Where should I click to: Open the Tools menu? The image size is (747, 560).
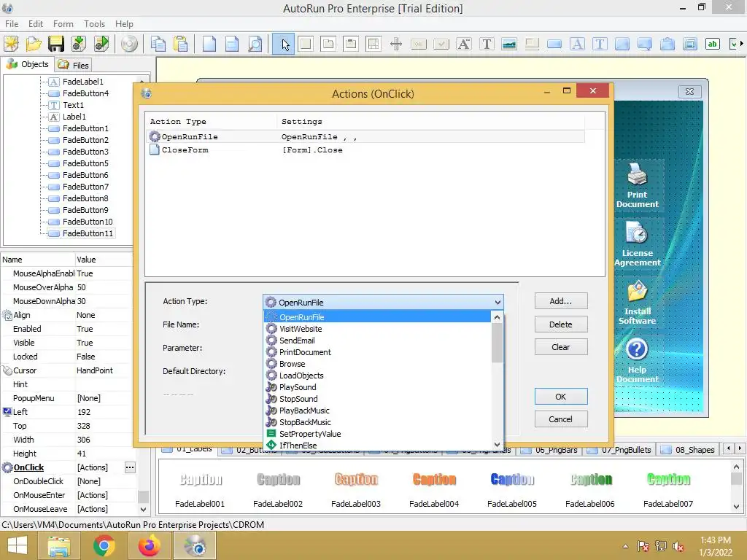pos(94,24)
